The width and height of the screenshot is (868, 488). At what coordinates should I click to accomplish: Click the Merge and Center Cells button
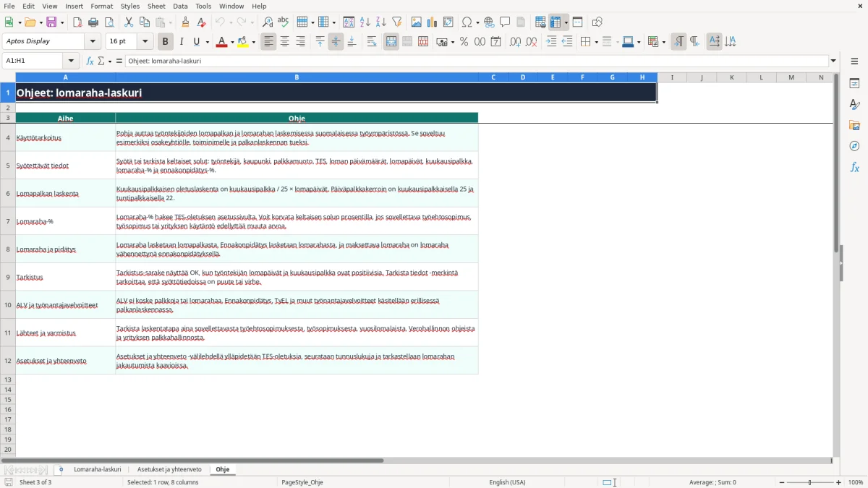[391, 42]
